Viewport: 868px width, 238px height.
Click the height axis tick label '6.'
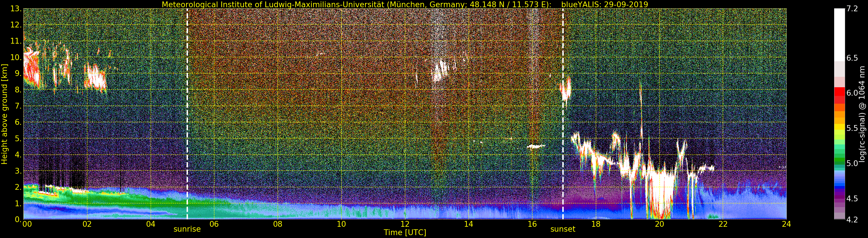18,122
